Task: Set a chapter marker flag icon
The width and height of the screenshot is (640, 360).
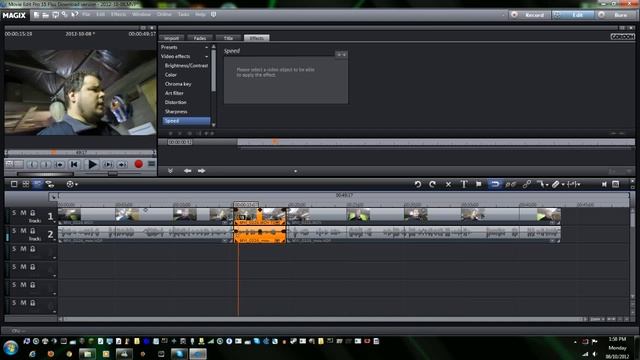Action: [479, 184]
